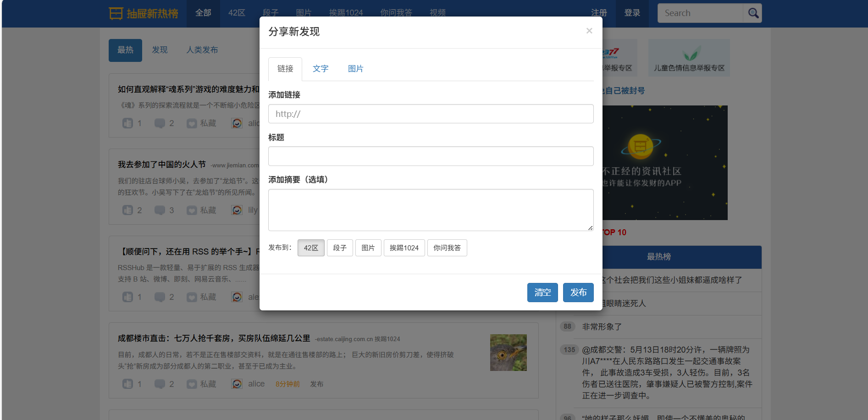Pick 挨踢1024 as publish destination
This screenshot has width=868, height=420.
tap(404, 248)
